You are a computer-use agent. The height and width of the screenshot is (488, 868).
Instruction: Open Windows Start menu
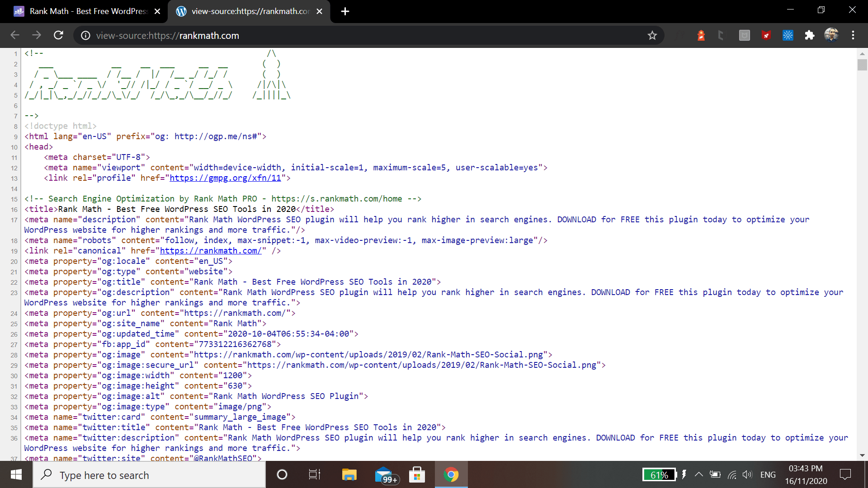pos(16,474)
